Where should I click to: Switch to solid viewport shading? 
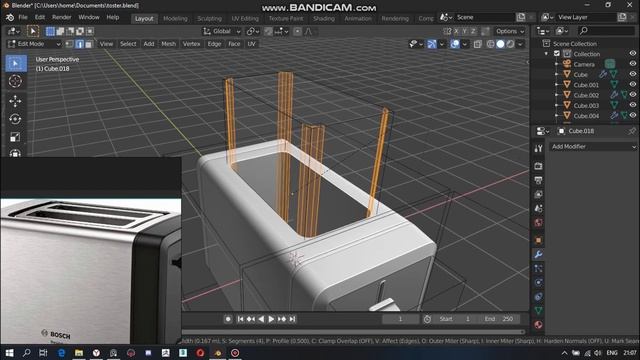click(x=500, y=44)
